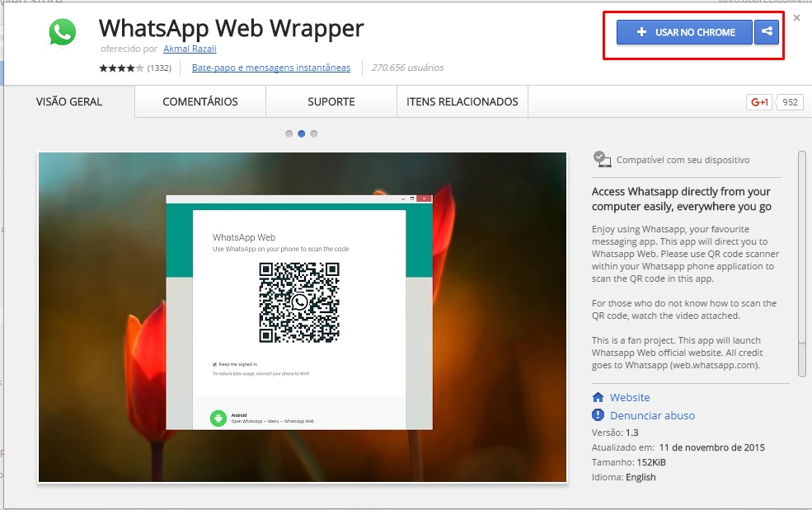Open sharing options via the share icon

[767, 33]
